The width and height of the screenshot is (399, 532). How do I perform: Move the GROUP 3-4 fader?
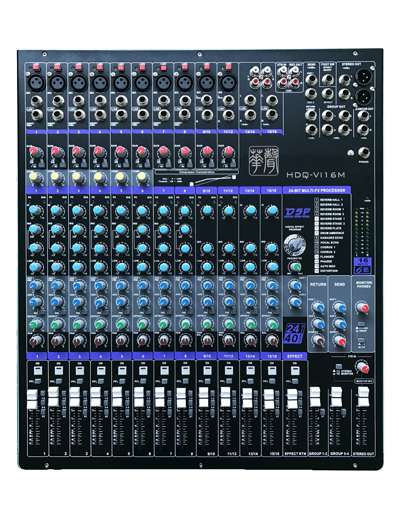(337, 397)
